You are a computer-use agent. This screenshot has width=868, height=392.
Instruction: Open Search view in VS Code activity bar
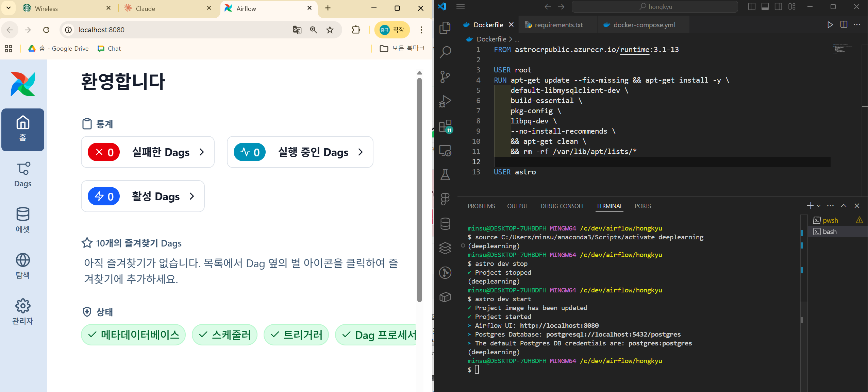(x=445, y=52)
